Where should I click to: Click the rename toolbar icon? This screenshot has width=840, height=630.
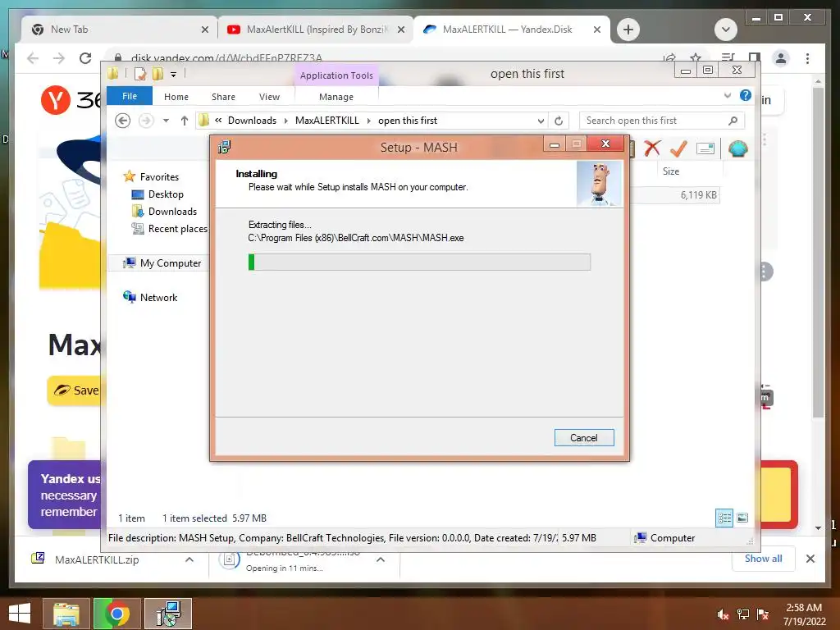[705, 148]
